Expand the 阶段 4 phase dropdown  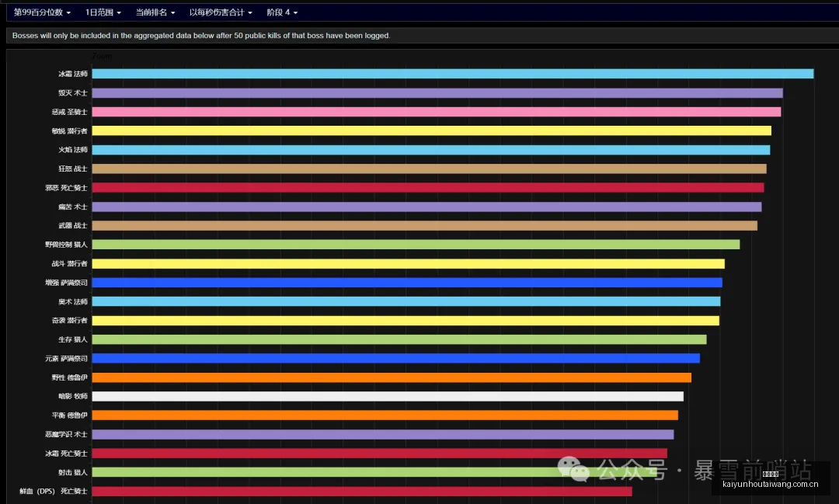[x=282, y=12]
